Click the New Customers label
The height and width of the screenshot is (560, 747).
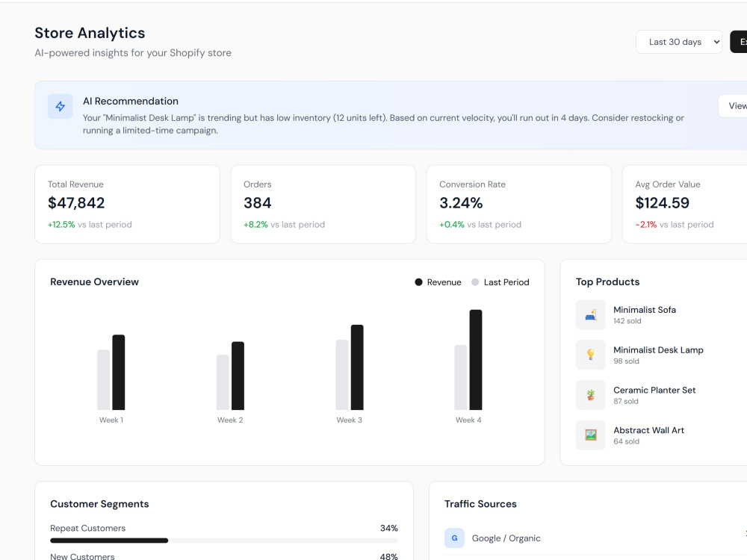82,556
